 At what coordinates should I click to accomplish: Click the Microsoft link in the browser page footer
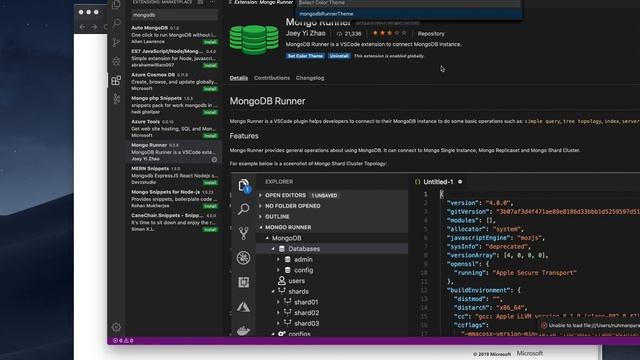point(530,353)
